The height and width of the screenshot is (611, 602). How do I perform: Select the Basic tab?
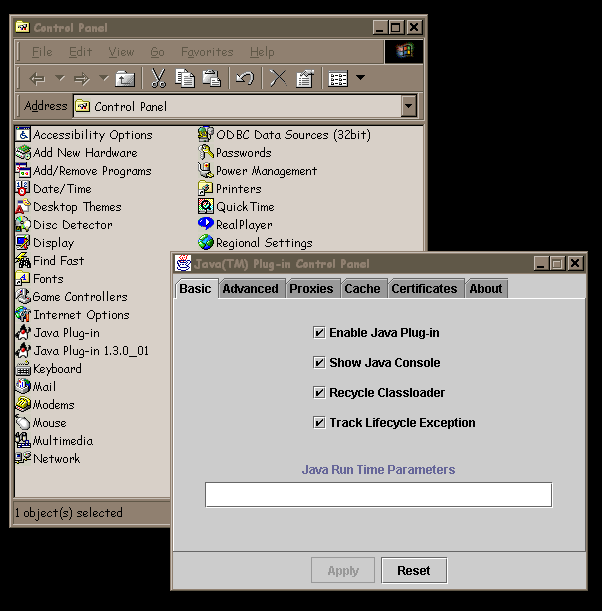click(196, 289)
